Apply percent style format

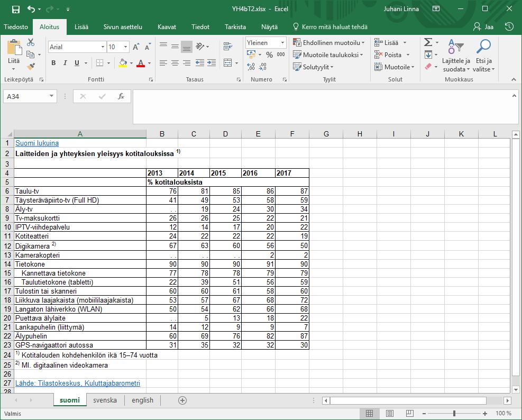pyautogui.click(x=269, y=54)
